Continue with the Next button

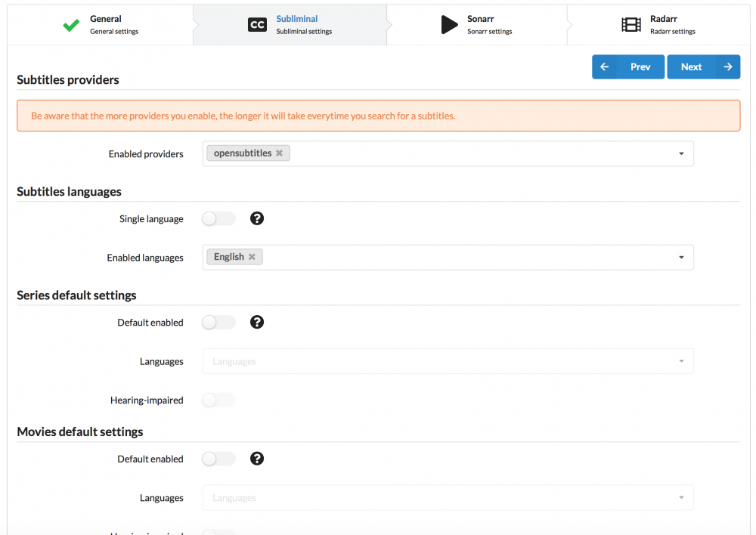[x=703, y=66]
